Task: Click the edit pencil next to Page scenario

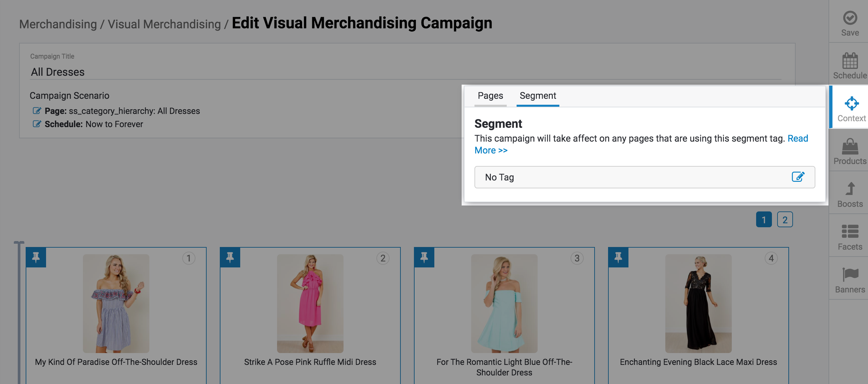Action: point(37,111)
